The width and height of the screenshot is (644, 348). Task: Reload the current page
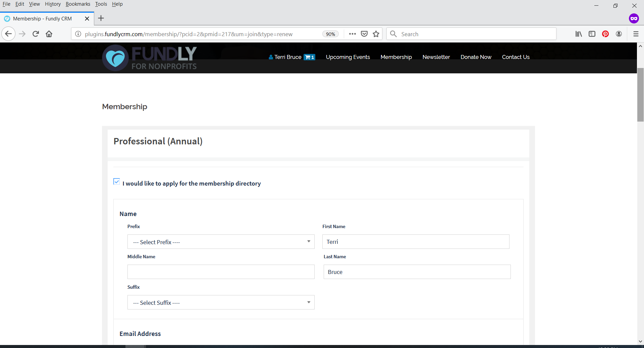(x=36, y=34)
